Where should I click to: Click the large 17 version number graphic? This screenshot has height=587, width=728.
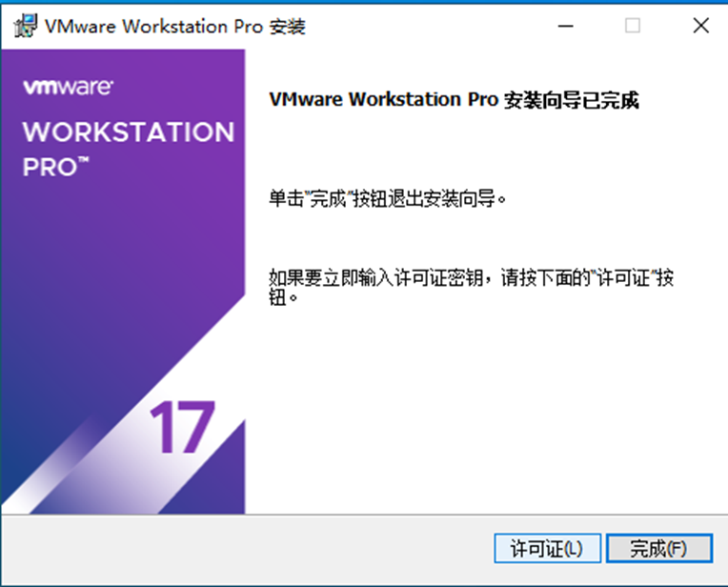point(182,427)
